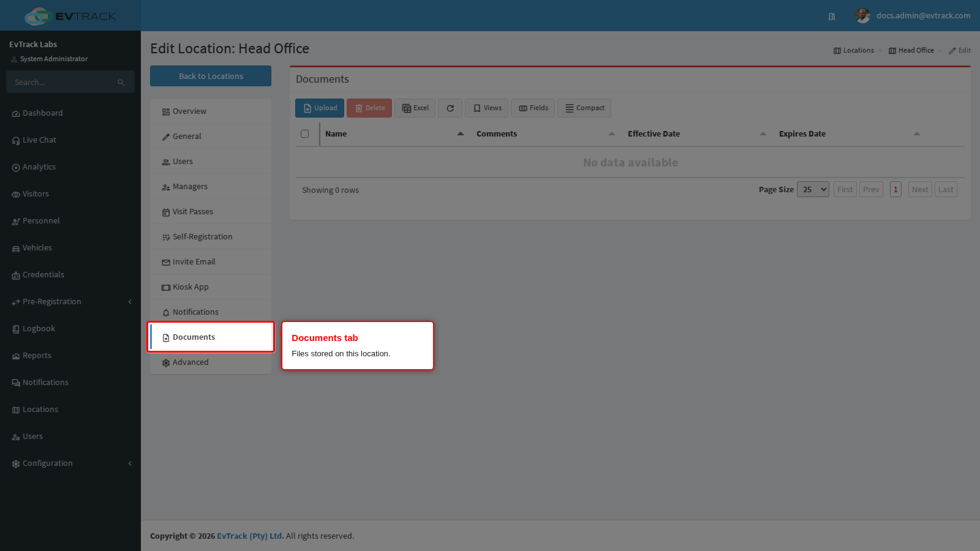Open the Fields column chooser
Image resolution: width=980 pixels, height=551 pixels.
(x=533, y=108)
